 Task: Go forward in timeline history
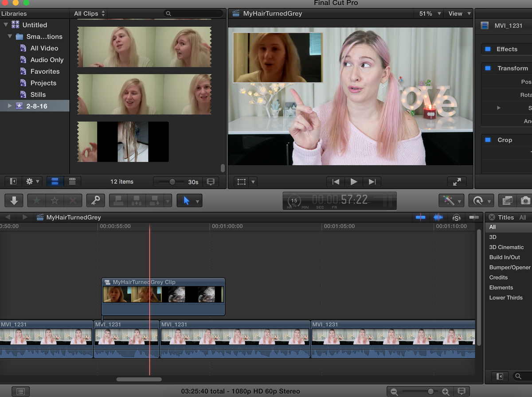(25, 217)
